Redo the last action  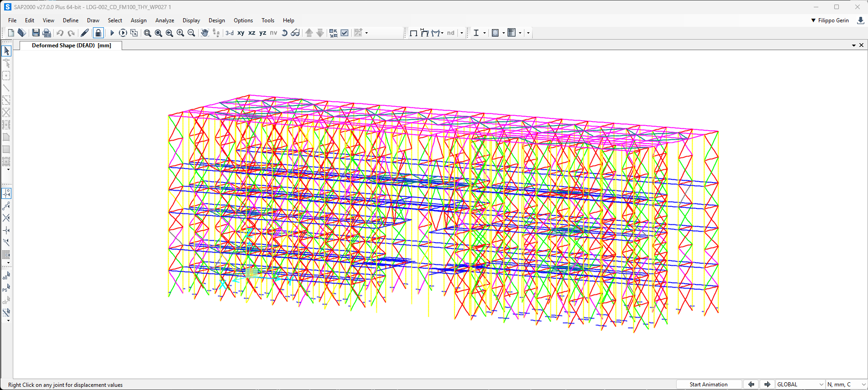click(71, 33)
